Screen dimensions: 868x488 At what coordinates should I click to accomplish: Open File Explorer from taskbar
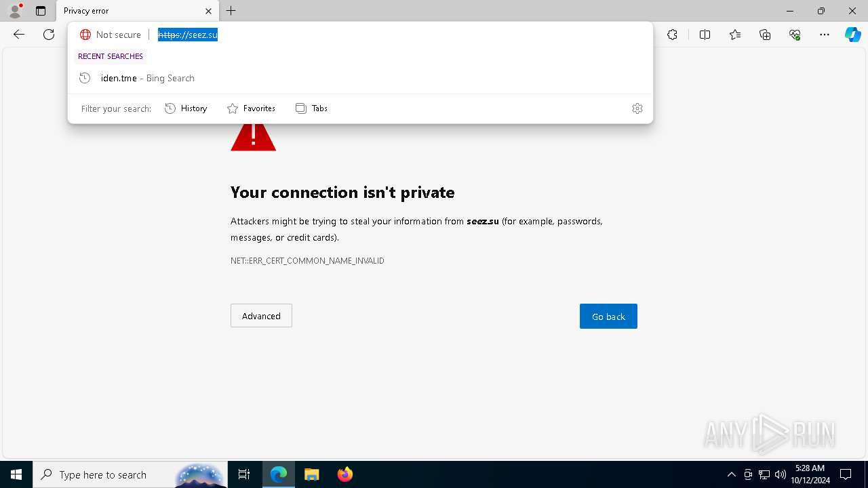pyautogui.click(x=312, y=474)
